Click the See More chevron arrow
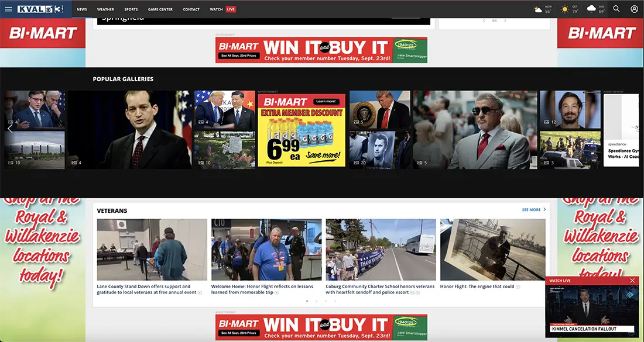644x342 pixels. pos(544,209)
